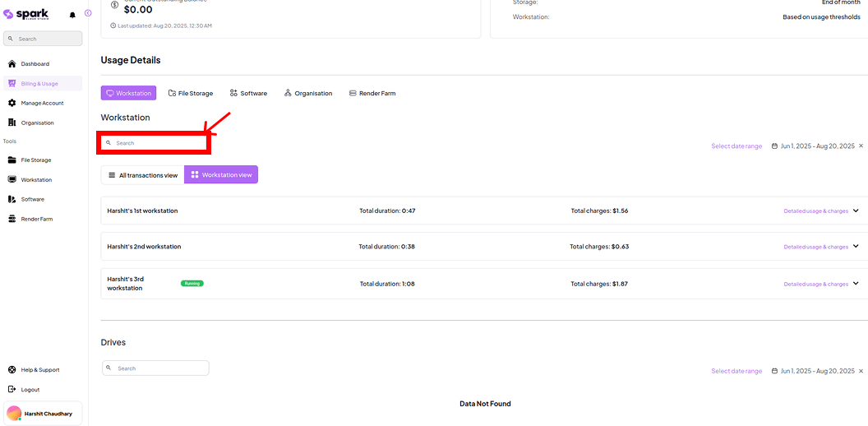Screen dimensions: 868x426
Task: Open File Storage tool in sidebar
Action: point(35,160)
